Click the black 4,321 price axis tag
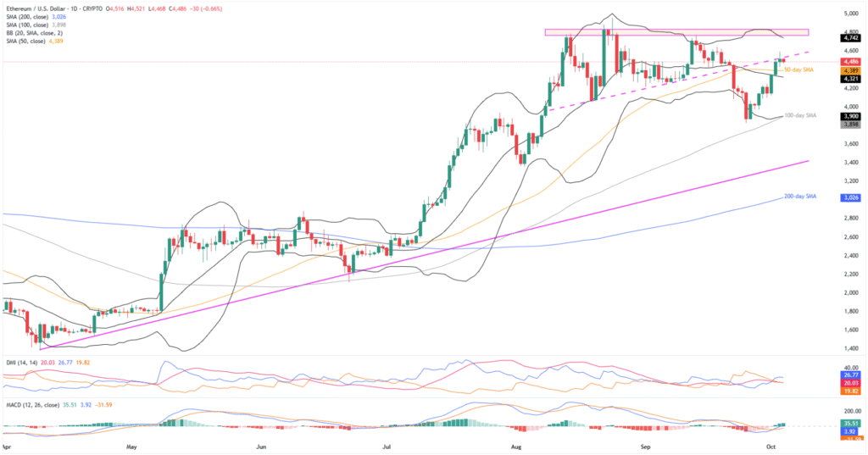Image resolution: width=868 pixels, height=455 pixels. [x=851, y=78]
